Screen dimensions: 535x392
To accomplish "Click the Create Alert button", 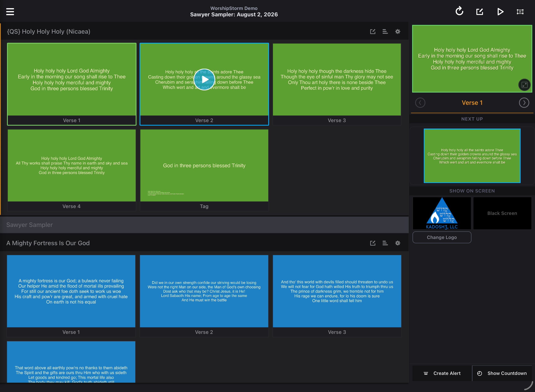I will tap(442, 373).
